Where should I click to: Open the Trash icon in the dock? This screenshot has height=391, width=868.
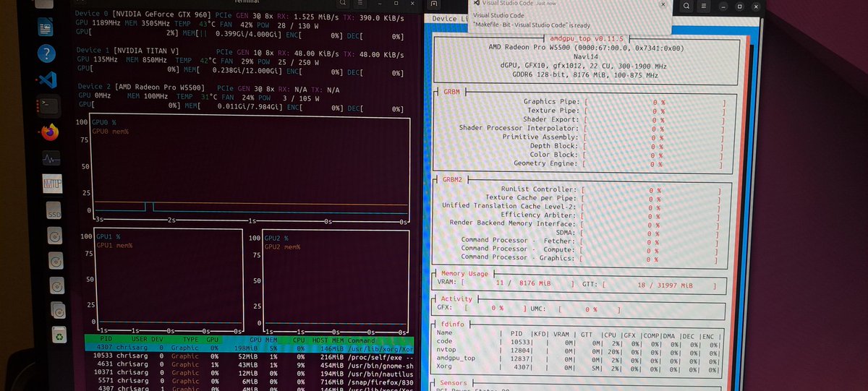point(61,335)
